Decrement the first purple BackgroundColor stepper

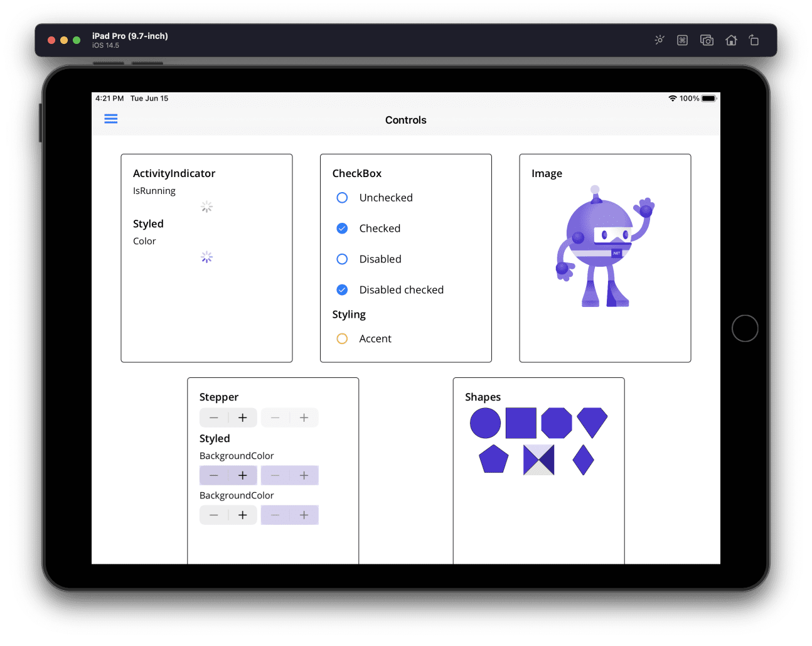click(x=214, y=476)
